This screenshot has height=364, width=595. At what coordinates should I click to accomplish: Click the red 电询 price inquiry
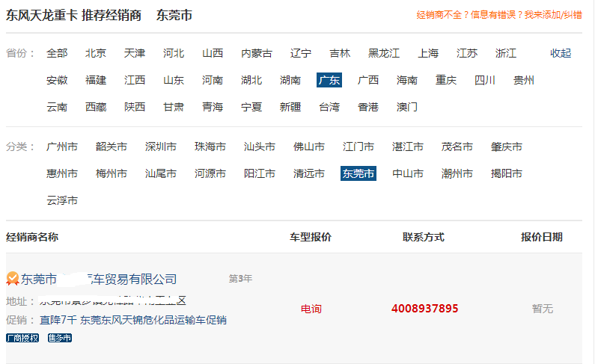pos(311,309)
